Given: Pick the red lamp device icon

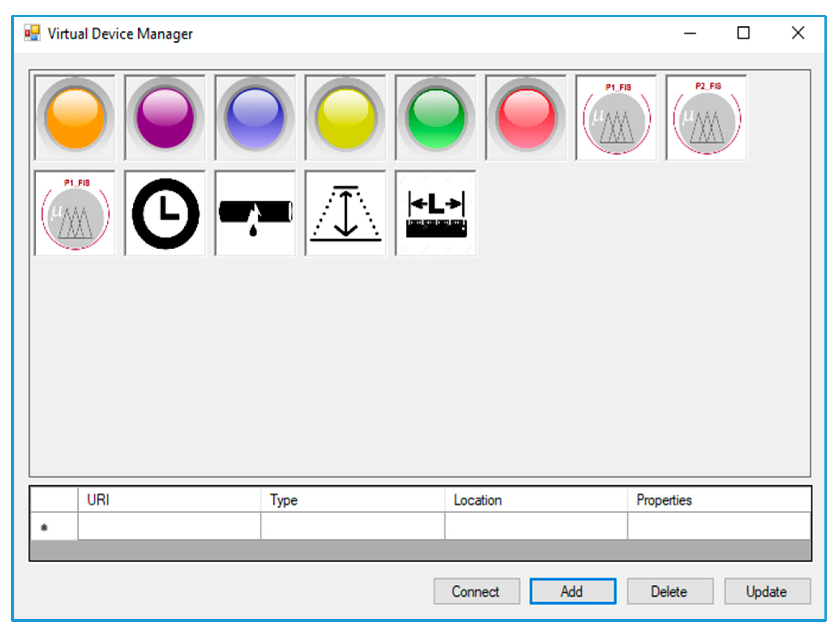Looking at the screenshot, I should pyautogui.click(x=526, y=118).
